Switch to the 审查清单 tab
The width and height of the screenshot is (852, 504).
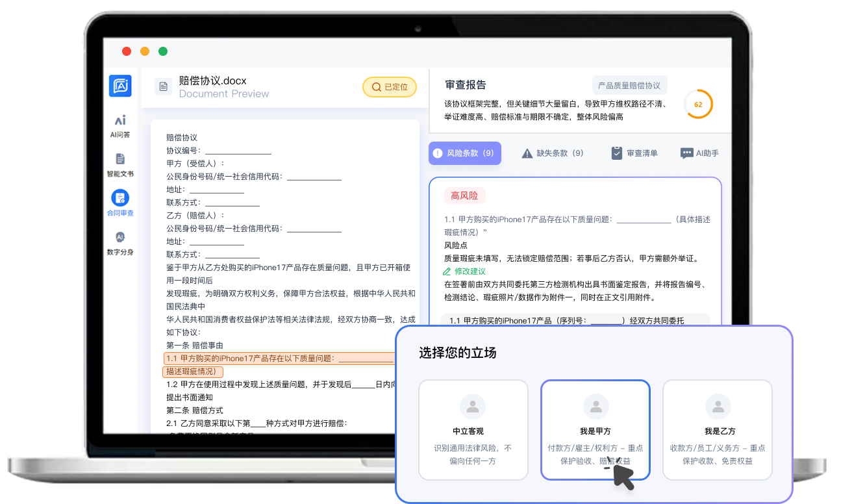coord(634,153)
